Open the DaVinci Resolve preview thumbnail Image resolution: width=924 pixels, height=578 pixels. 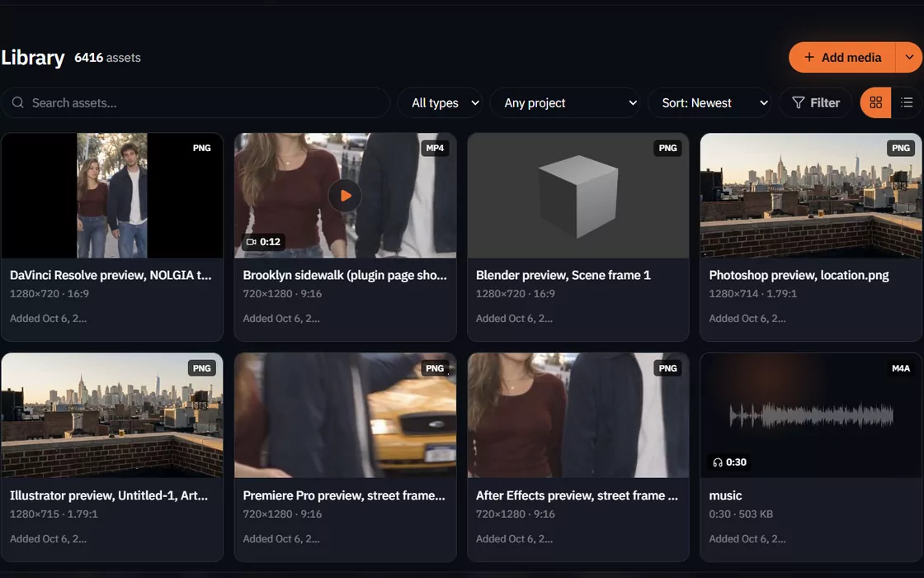[x=112, y=195]
